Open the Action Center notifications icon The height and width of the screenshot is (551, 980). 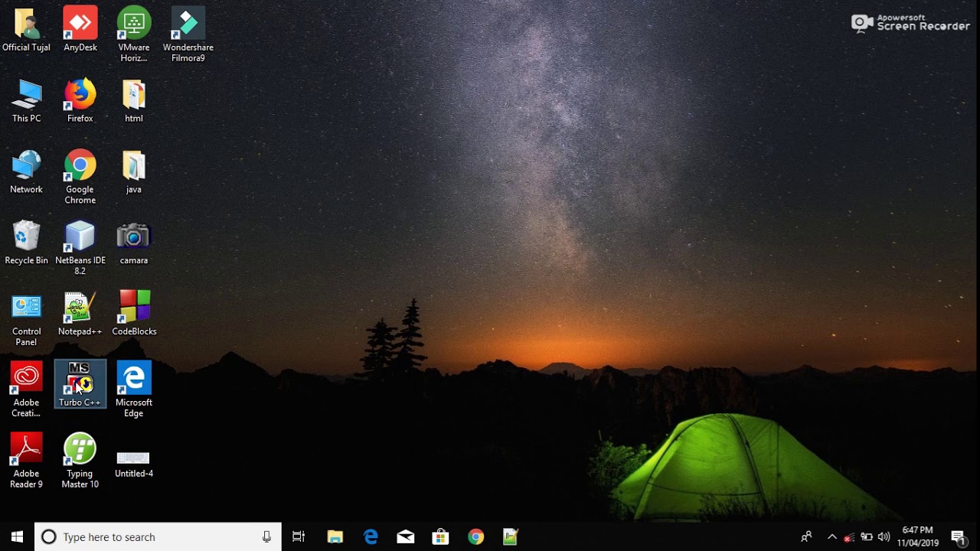click(959, 536)
